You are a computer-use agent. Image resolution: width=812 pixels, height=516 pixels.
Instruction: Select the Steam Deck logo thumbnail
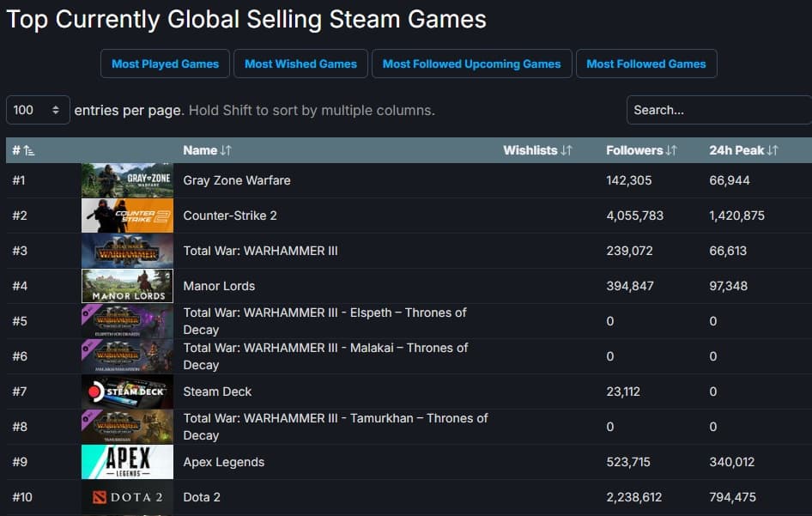(x=127, y=392)
